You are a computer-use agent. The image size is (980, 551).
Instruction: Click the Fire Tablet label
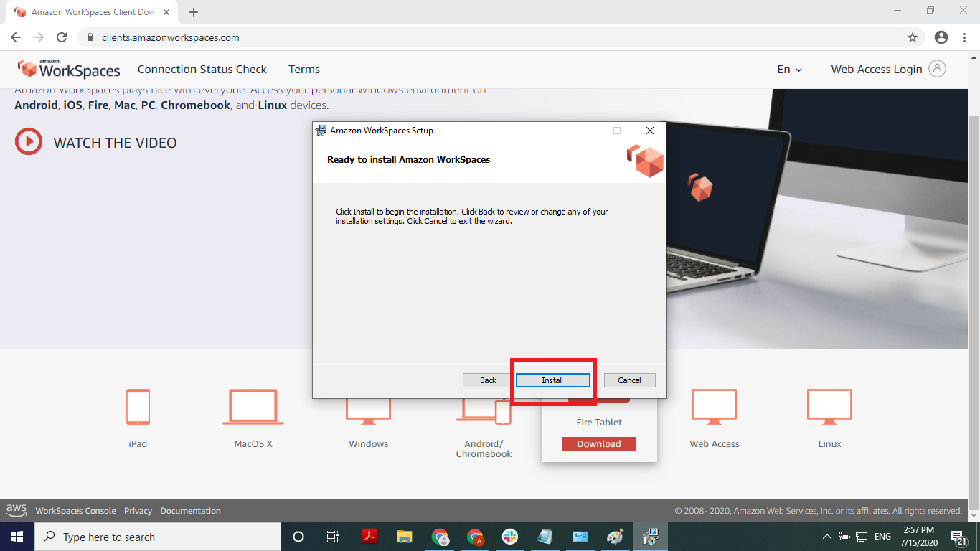599,423
